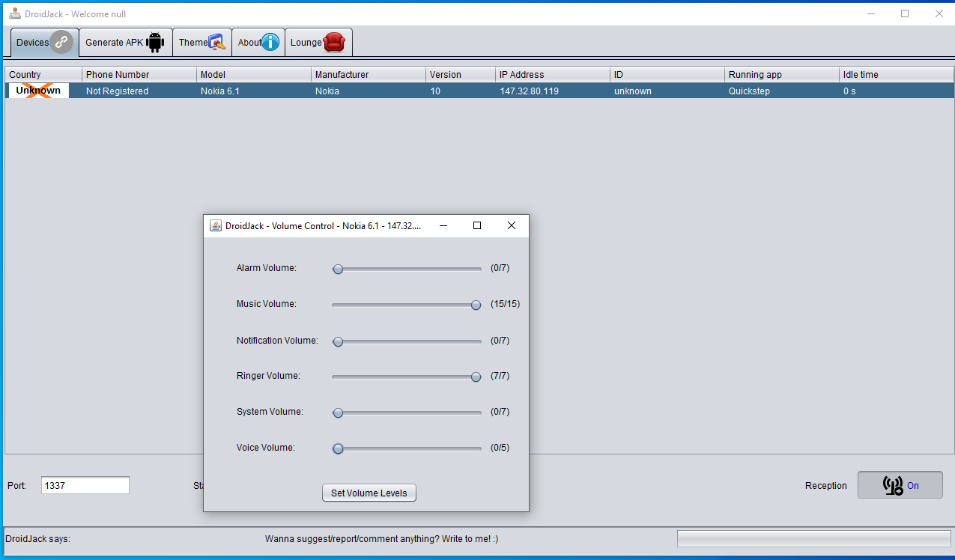Click the IP address "147.32.80.119" cell

pyautogui.click(x=553, y=91)
